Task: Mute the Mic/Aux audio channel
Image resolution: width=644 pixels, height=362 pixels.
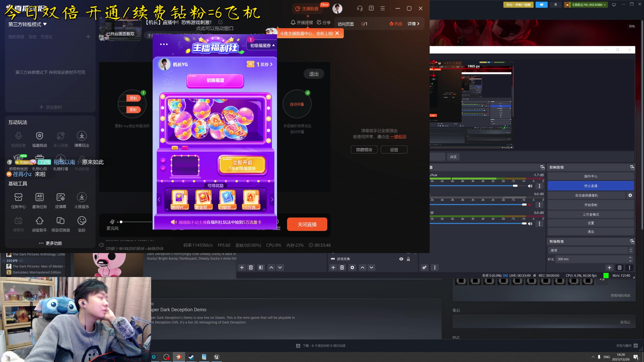Action: 530,186
